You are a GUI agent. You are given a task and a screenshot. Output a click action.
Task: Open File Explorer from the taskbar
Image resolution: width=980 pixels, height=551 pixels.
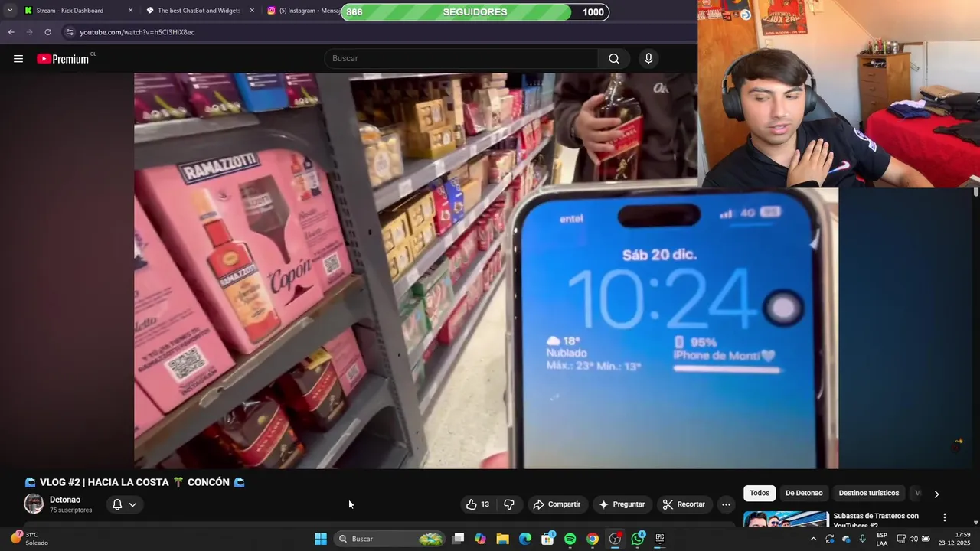[502, 539]
